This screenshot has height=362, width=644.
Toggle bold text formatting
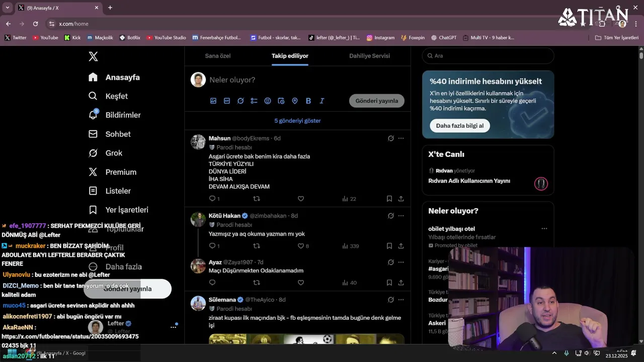pos(308,101)
